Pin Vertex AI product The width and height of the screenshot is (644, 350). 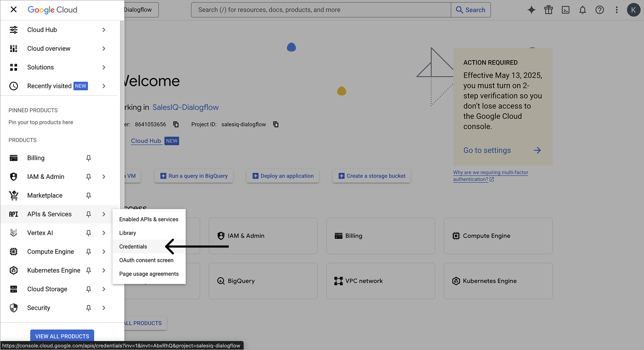tap(89, 233)
